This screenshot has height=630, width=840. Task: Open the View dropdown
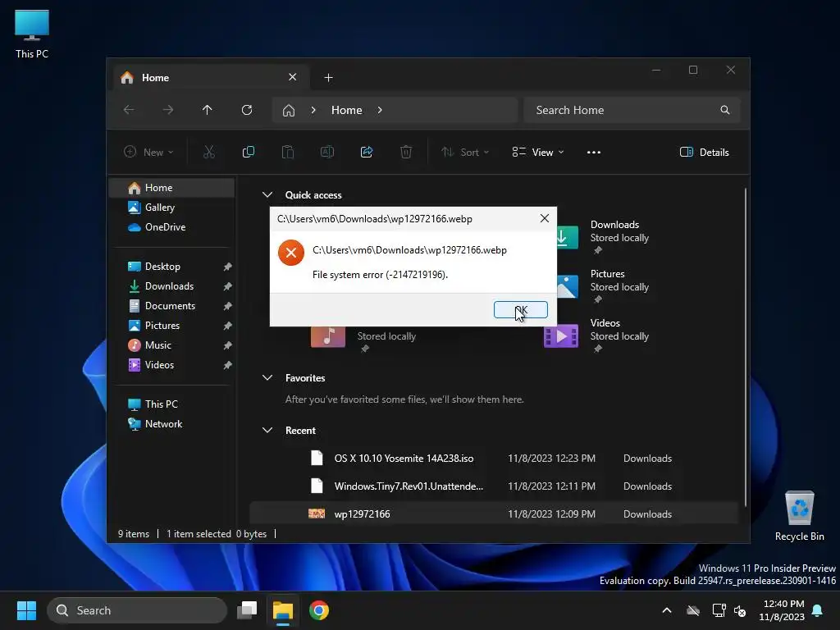538,152
